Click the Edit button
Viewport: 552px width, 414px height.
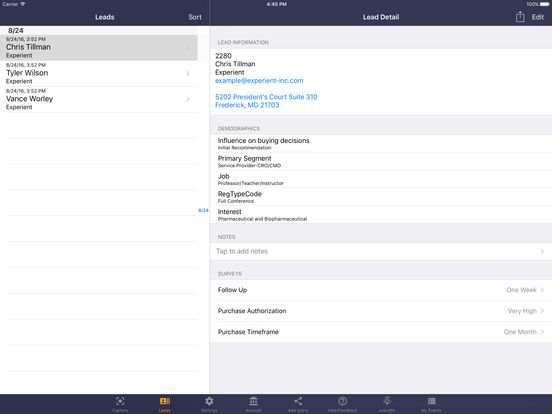(538, 17)
